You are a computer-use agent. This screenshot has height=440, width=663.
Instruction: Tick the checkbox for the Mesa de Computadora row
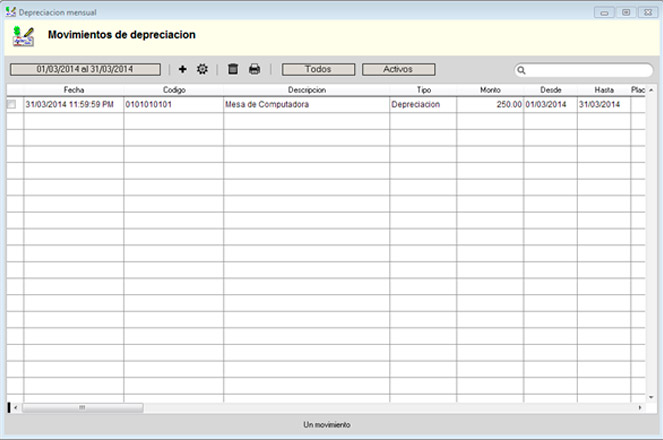point(12,104)
